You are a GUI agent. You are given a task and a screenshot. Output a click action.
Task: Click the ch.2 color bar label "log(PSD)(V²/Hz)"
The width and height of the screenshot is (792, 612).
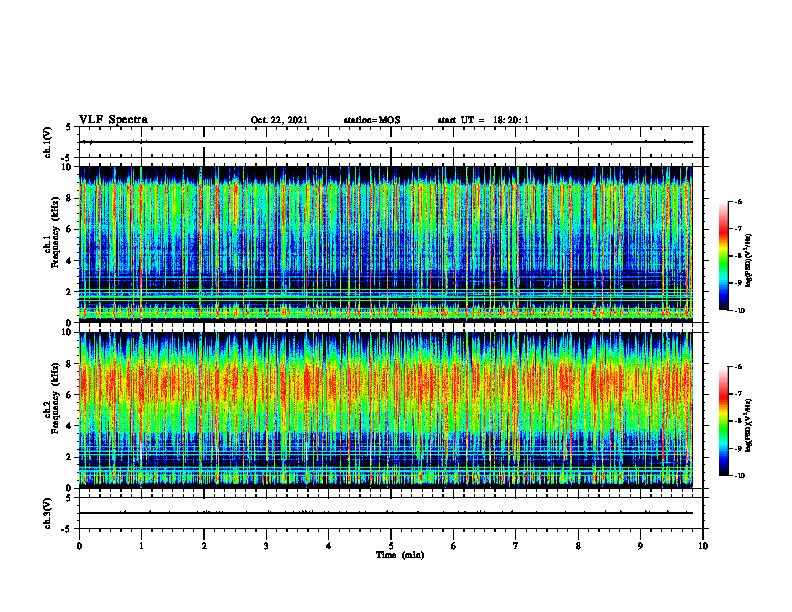point(749,425)
